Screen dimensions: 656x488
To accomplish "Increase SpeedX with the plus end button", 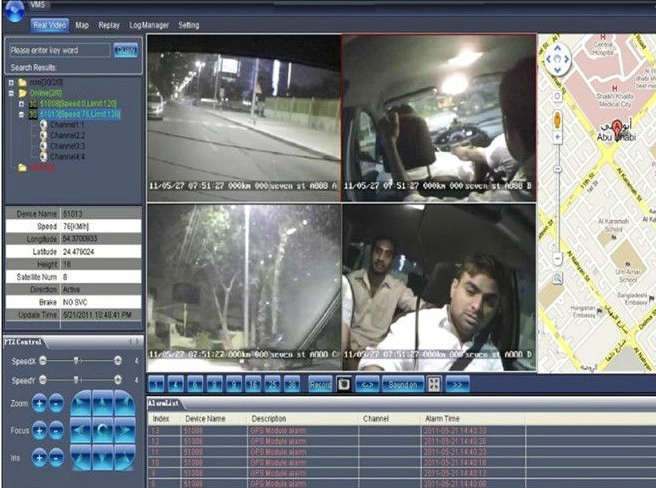I will pos(118,360).
